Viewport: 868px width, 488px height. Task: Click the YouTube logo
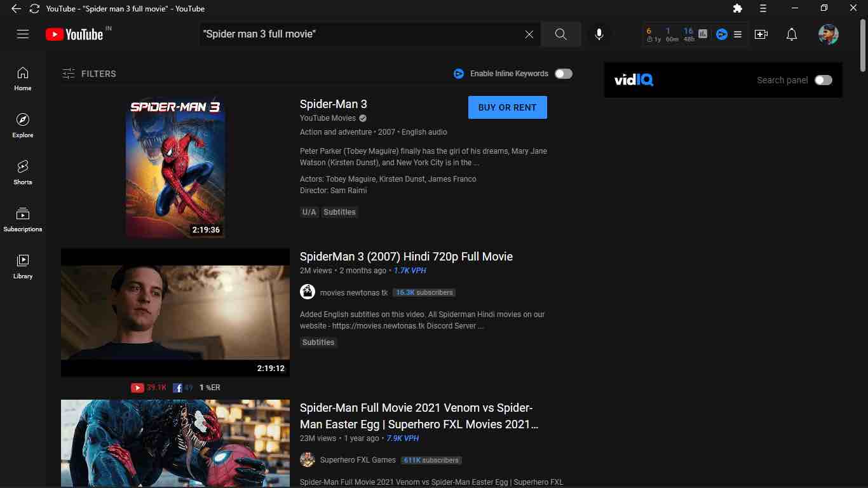click(74, 34)
